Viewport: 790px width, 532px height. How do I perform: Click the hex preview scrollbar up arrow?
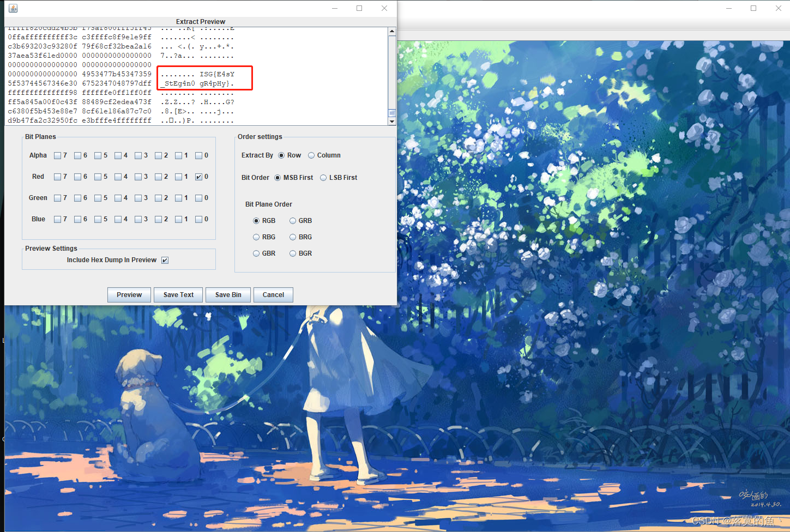[392, 32]
